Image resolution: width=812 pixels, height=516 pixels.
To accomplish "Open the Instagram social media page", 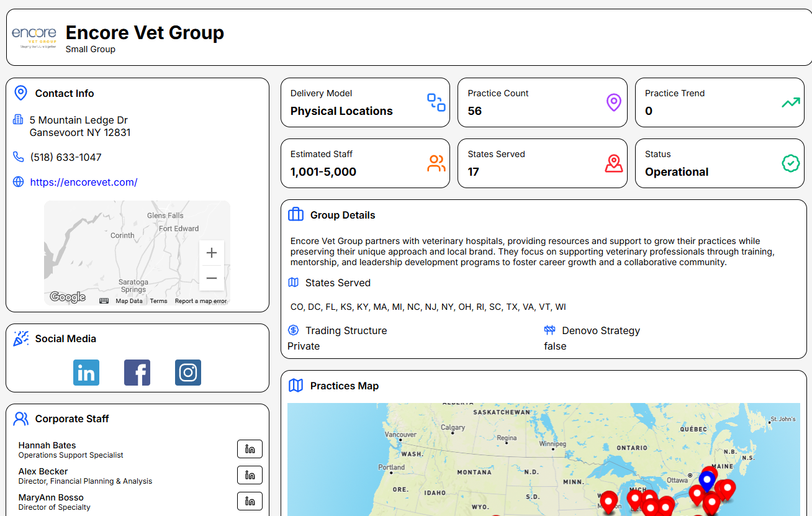I will click(x=187, y=373).
